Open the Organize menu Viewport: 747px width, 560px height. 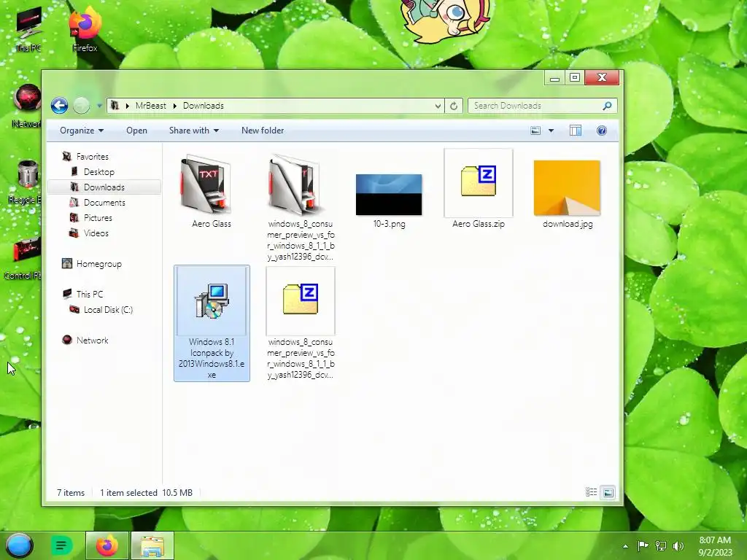pyautogui.click(x=82, y=131)
